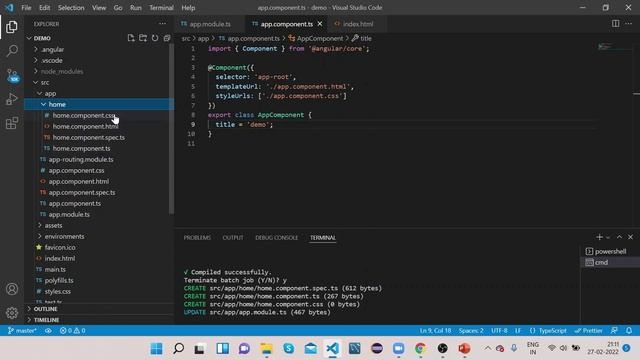Click the errors and warnings status indicator
This screenshot has height=360, width=640.
coord(73,331)
